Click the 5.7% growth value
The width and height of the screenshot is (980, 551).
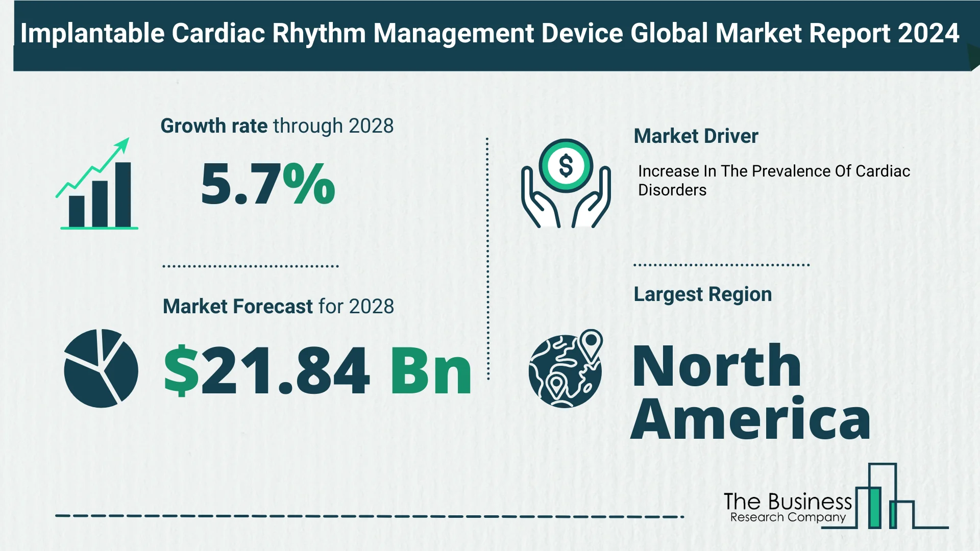268,184
